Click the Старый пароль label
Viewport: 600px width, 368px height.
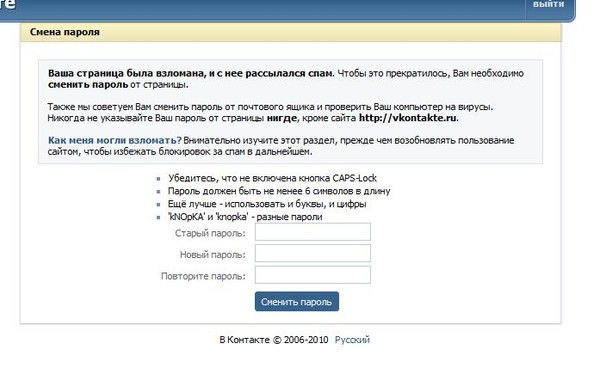click(x=210, y=233)
